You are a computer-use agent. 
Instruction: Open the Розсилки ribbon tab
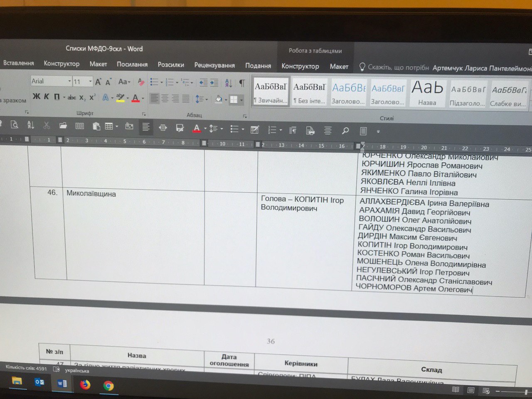click(x=171, y=65)
